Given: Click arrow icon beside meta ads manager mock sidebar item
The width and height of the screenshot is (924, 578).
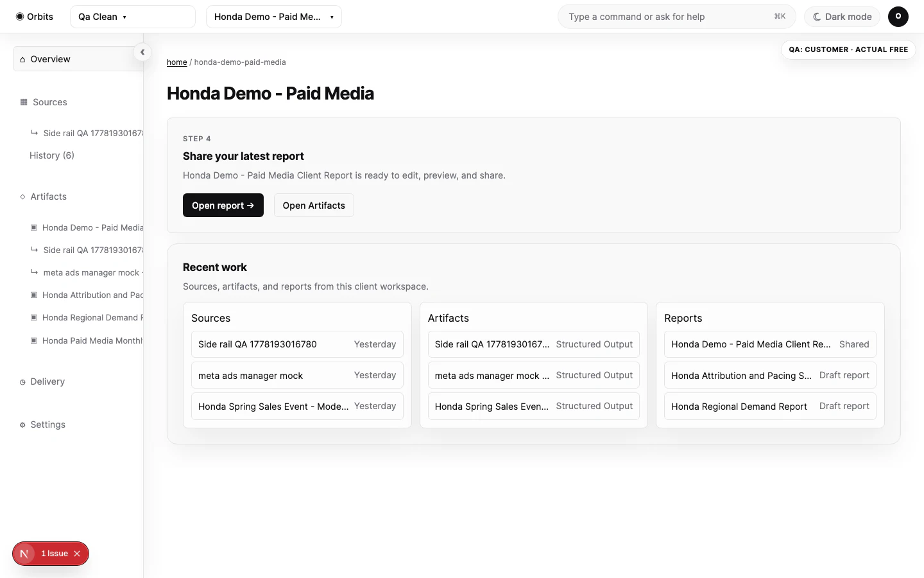Looking at the screenshot, I should coord(34,272).
